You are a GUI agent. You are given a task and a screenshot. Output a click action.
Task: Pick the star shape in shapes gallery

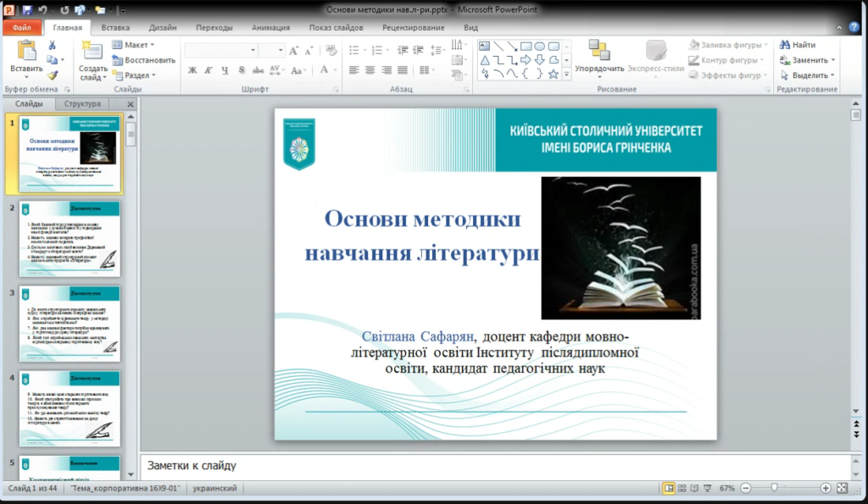coord(554,74)
